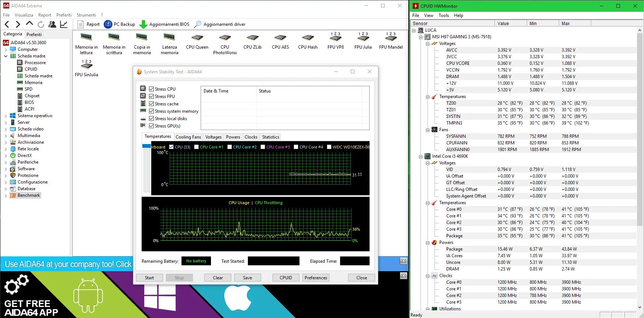The image size is (644, 318).
Task: Switch to Voltages tab
Action: pyautogui.click(x=214, y=137)
